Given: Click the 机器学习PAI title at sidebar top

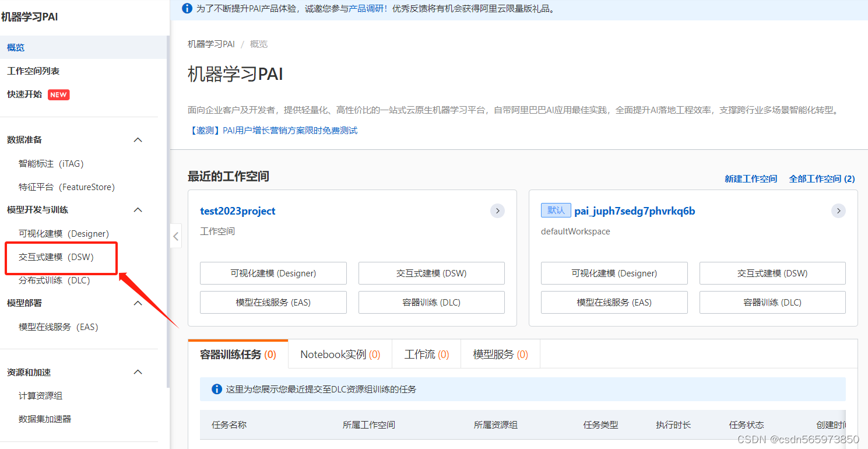Looking at the screenshot, I should (29, 17).
